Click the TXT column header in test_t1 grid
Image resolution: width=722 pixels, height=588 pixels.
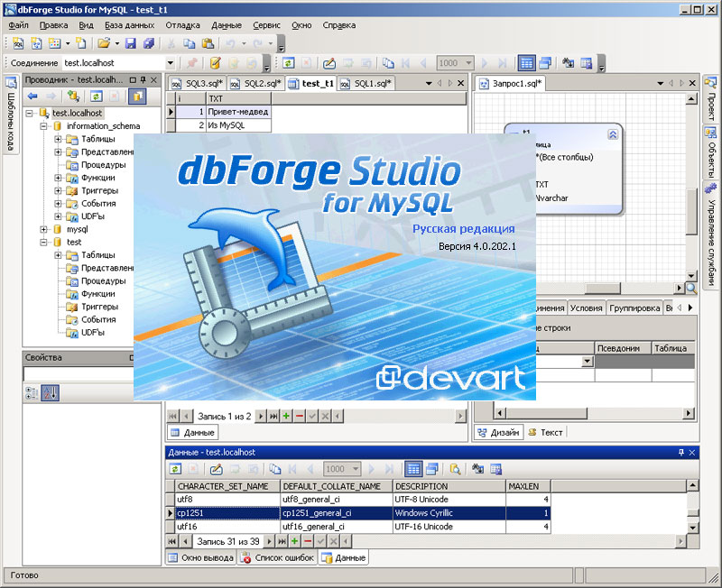(237, 98)
